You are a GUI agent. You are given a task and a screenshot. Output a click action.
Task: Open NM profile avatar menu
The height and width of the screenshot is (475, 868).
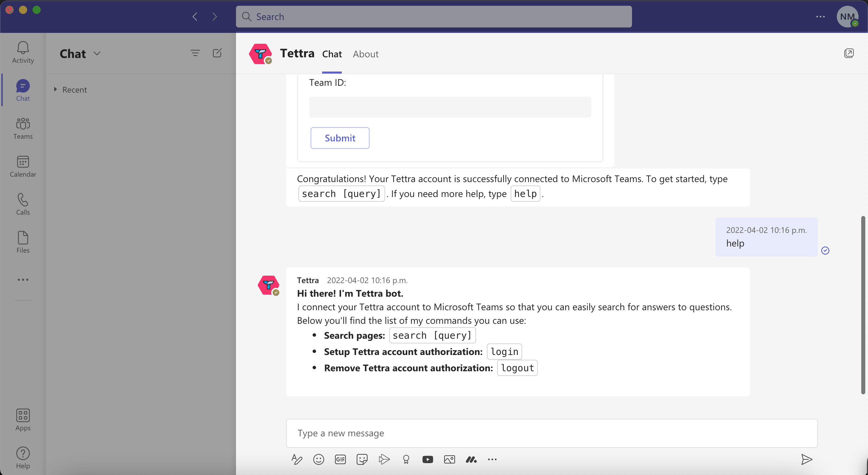click(x=848, y=17)
